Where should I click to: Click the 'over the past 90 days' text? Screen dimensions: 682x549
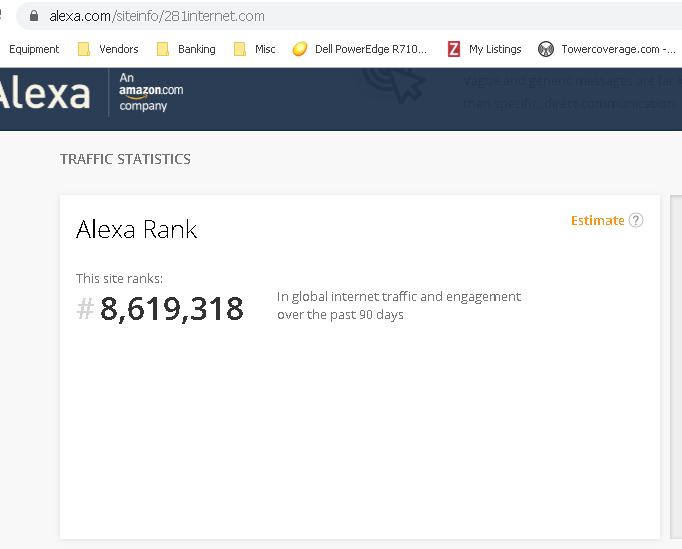(340, 315)
